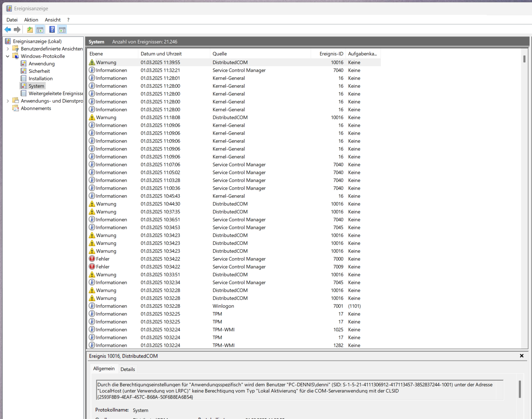The image size is (532, 419).
Task: Open the Aktion menu
Action: [31, 20]
